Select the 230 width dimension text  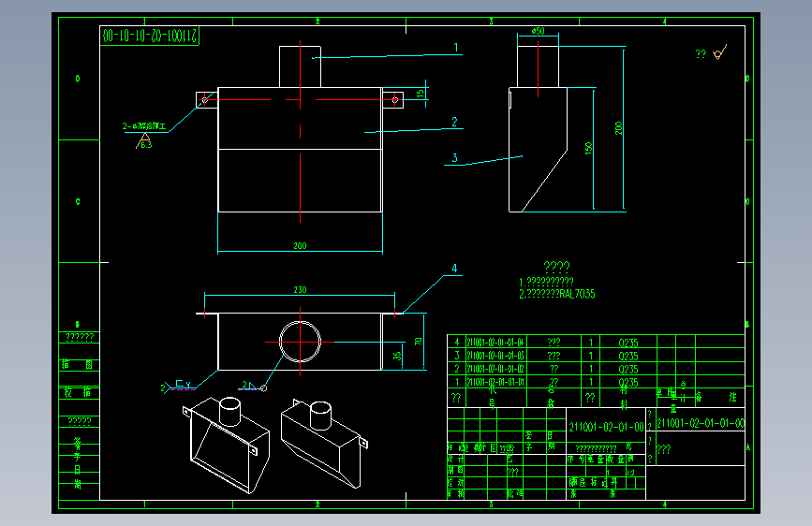(300, 290)
